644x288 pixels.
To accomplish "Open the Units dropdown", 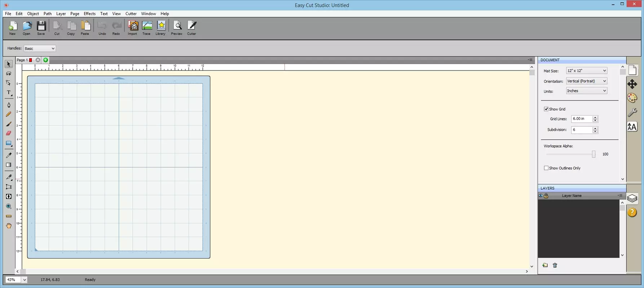I will point(587,91).
